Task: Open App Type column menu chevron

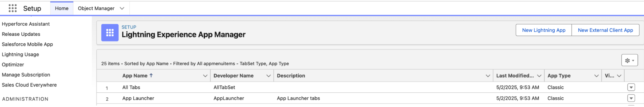Action: point(596,76)
